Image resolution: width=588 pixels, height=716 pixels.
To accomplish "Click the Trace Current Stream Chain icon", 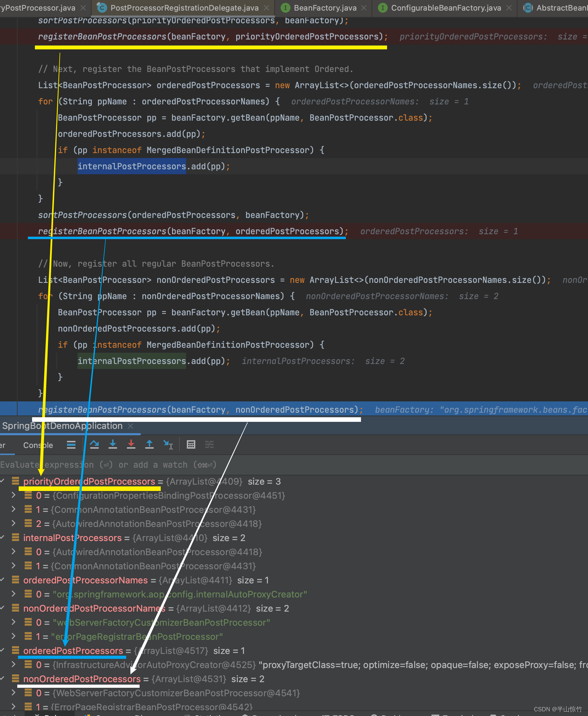I will pos(209,445).
